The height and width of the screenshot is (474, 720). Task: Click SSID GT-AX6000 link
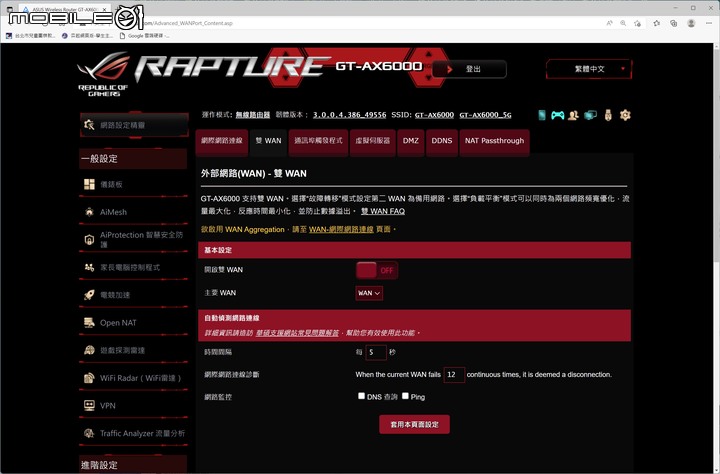(x=434, y=115)
